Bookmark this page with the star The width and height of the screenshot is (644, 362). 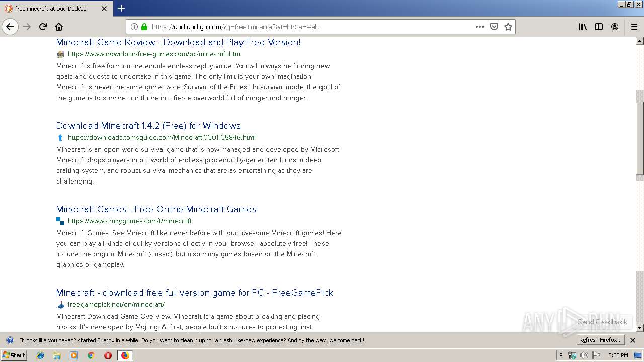coord(508,27)
